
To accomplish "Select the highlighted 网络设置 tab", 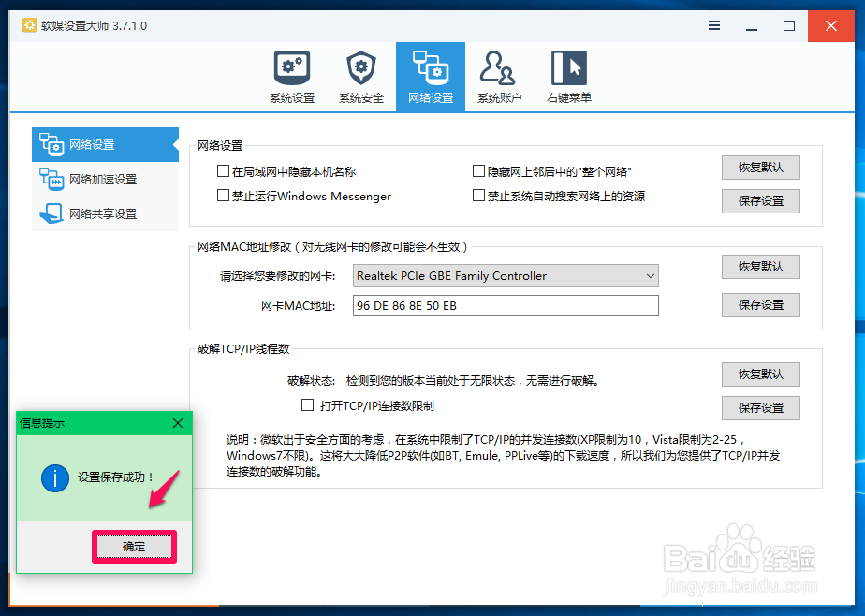I will coord(430,76).
